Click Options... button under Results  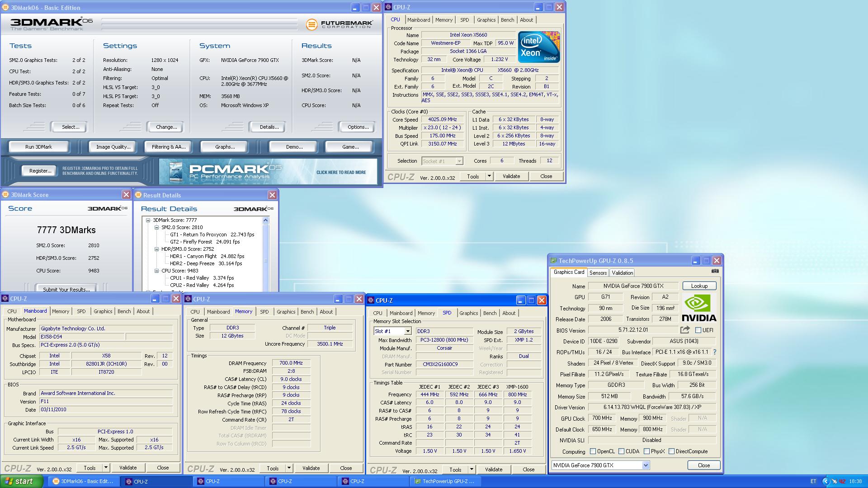pyautogui.click(x=358, y=127)
